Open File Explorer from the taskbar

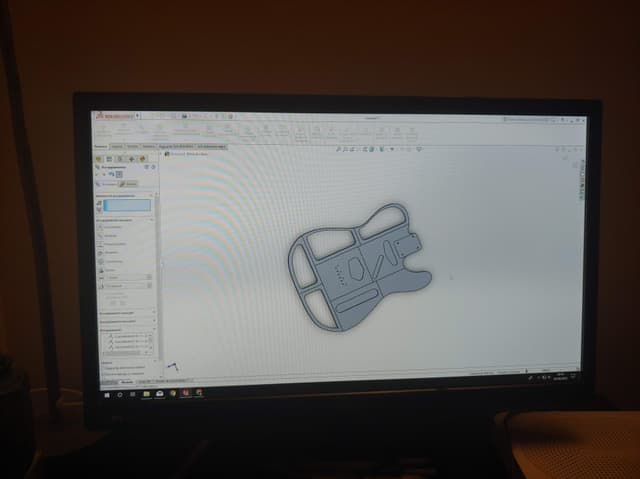[x=146, y=394]
